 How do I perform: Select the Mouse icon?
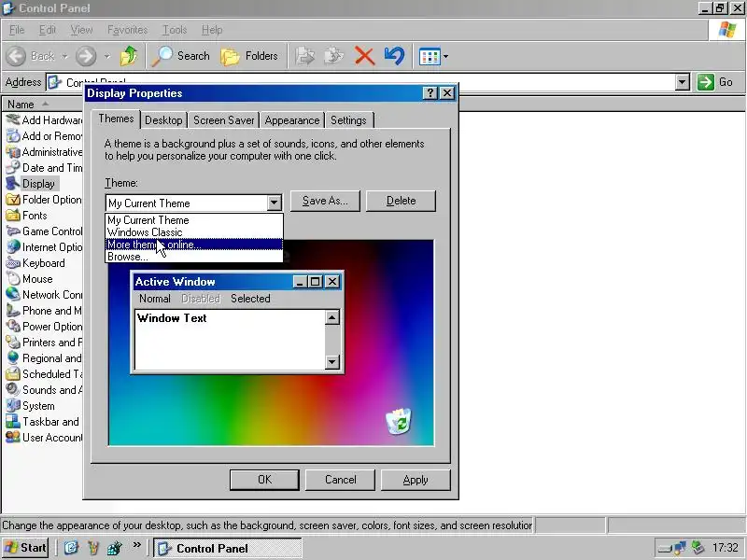[x=13, y=279]
